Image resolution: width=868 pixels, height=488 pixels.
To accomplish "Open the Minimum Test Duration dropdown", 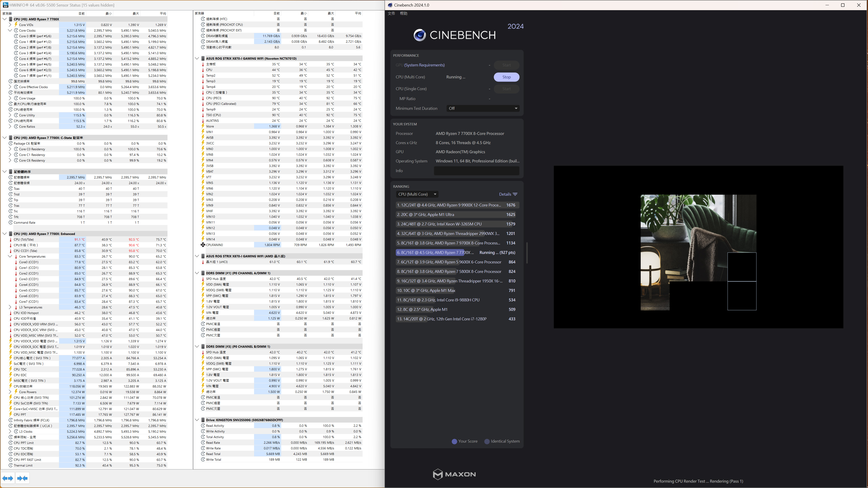I will 483,108.
